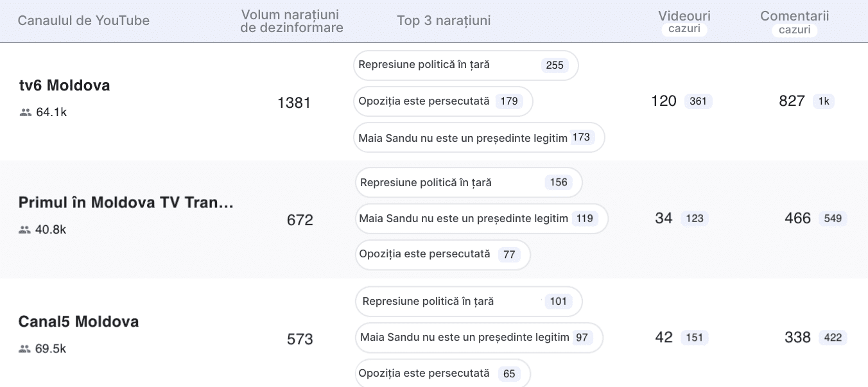Select tv6 'Represiune politică în țară' narrative pill

tap(465, 65)
